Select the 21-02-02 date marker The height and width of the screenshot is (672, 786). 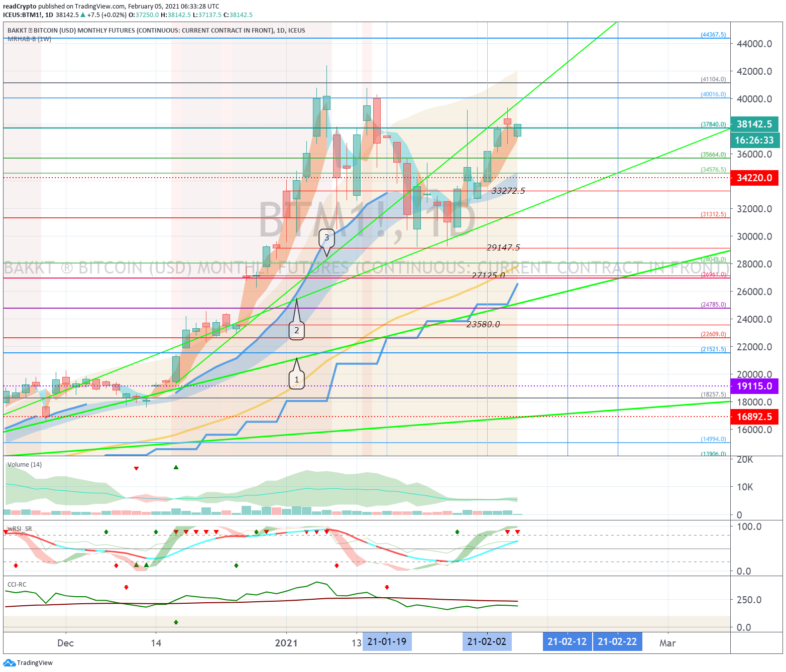click(x=487, y=642)
